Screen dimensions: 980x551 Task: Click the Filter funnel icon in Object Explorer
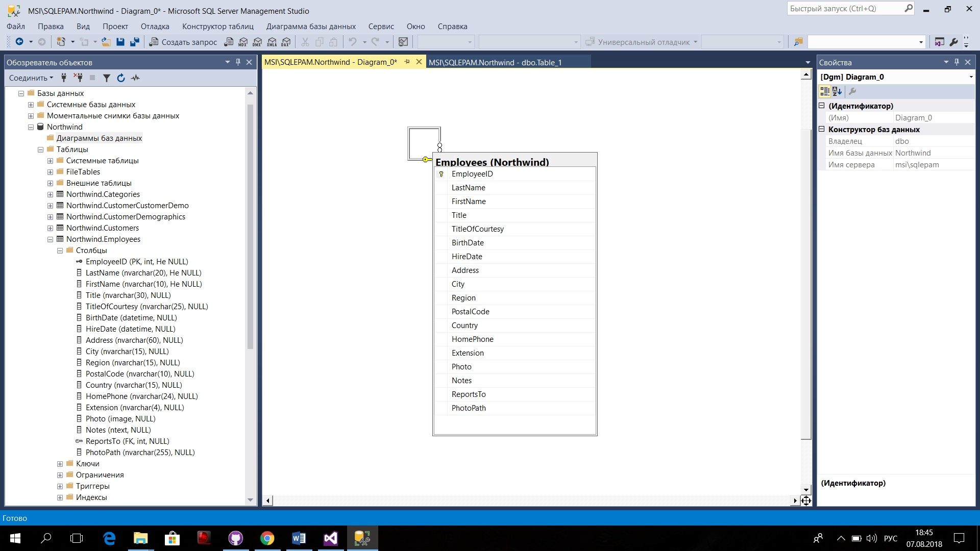pyautogui.click(x=106, y=78)
